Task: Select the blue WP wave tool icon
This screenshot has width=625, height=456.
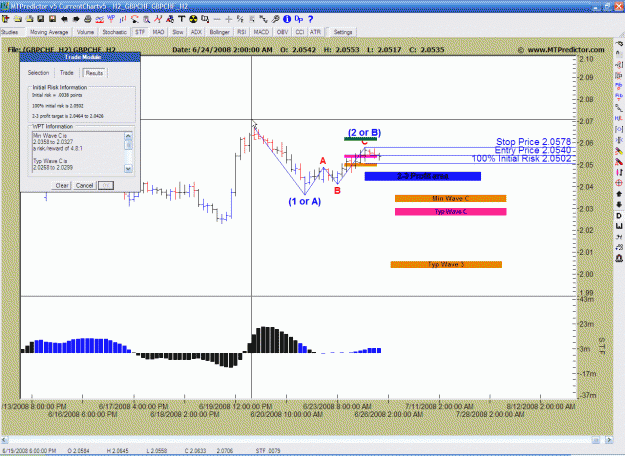Action: click(111, 19)
